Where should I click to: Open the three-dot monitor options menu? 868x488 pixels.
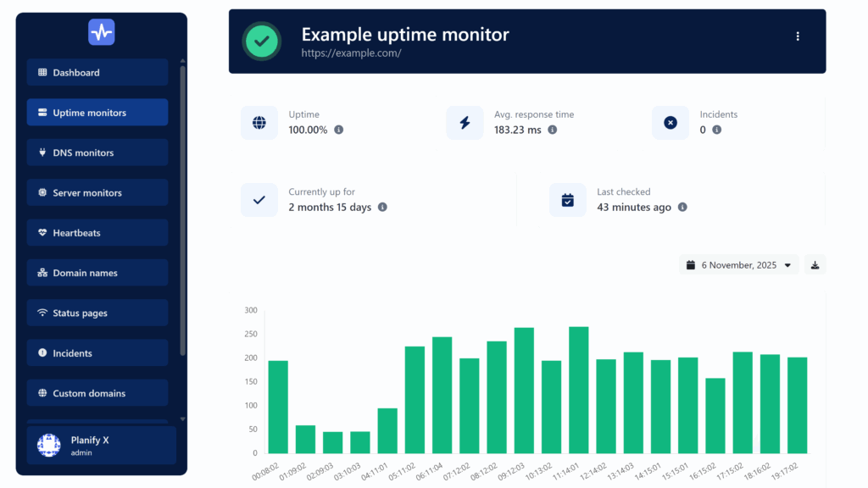pos(797,36)
